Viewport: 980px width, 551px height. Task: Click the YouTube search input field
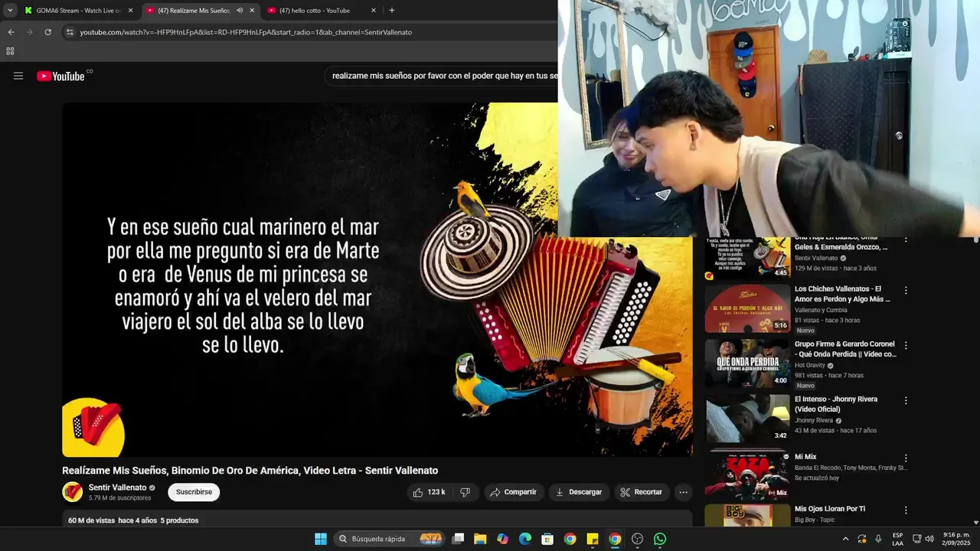pos(443,76)
